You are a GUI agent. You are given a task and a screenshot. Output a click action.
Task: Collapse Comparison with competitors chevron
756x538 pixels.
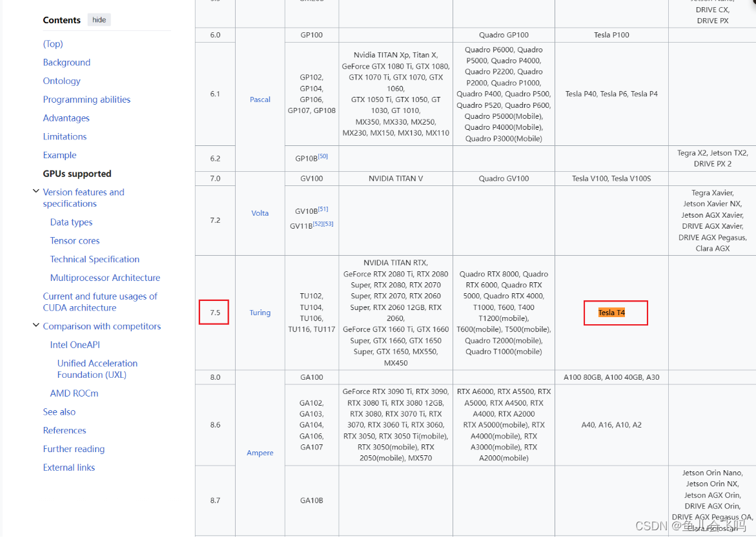click(x=36, y=326)
